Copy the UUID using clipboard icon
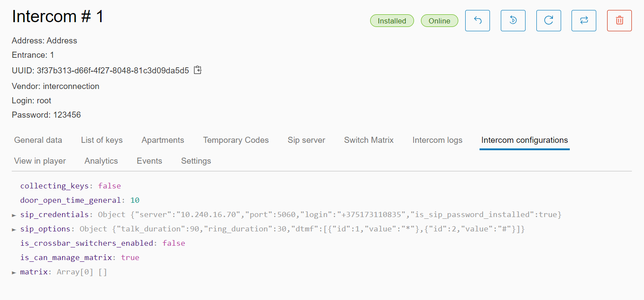Viewport: 644px width, 300px height. [x=198, y=70]
